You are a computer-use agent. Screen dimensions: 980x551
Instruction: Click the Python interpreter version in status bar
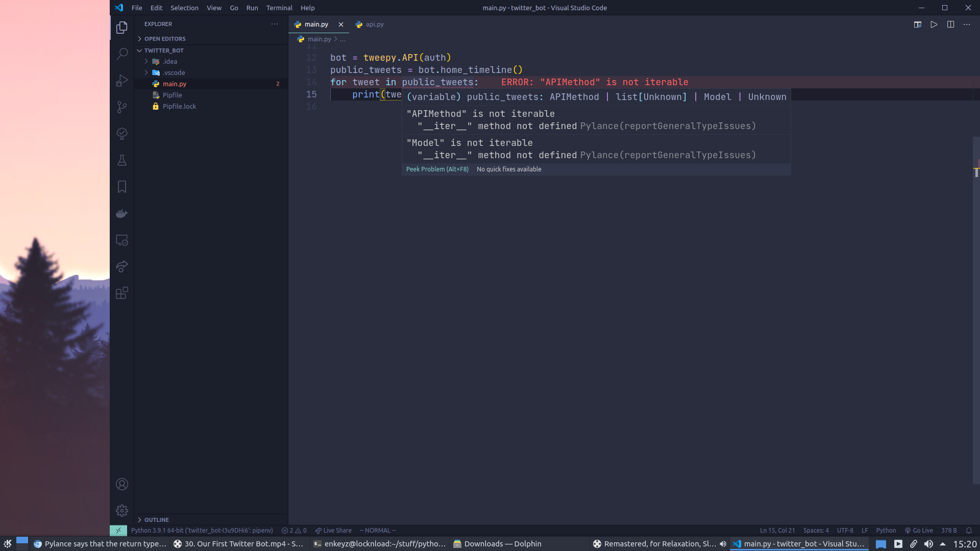click(x=202, y=530)
